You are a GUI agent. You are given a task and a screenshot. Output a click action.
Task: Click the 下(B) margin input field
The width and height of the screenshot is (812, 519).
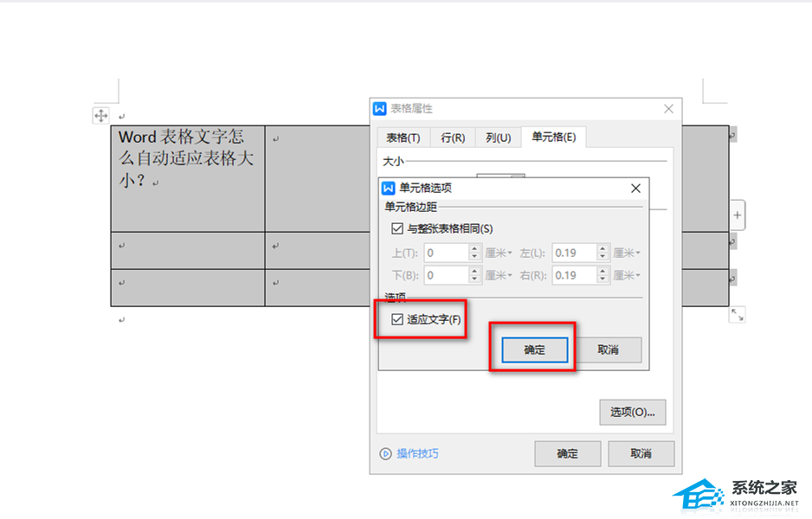pyautogui.click(x=447, y=275)
